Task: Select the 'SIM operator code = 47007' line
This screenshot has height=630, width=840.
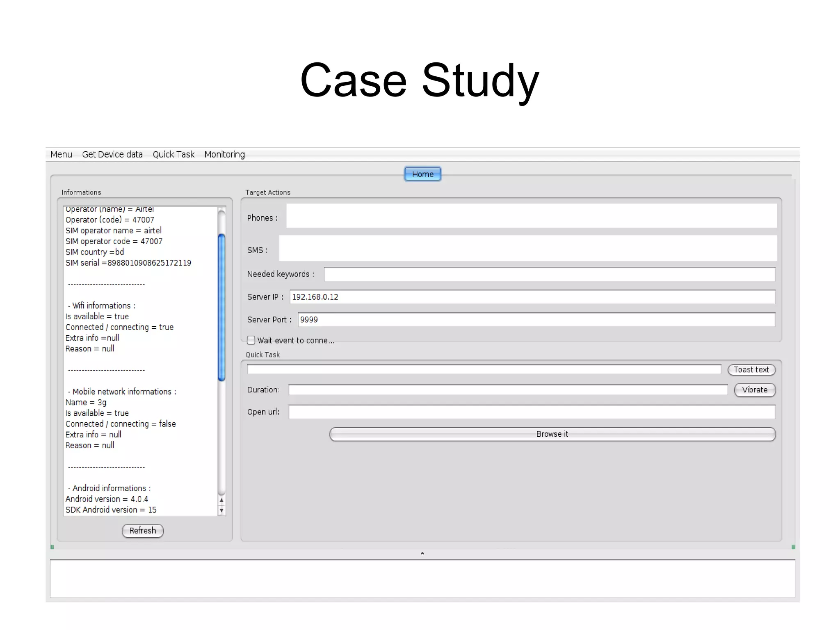Action: click(114, 241)
